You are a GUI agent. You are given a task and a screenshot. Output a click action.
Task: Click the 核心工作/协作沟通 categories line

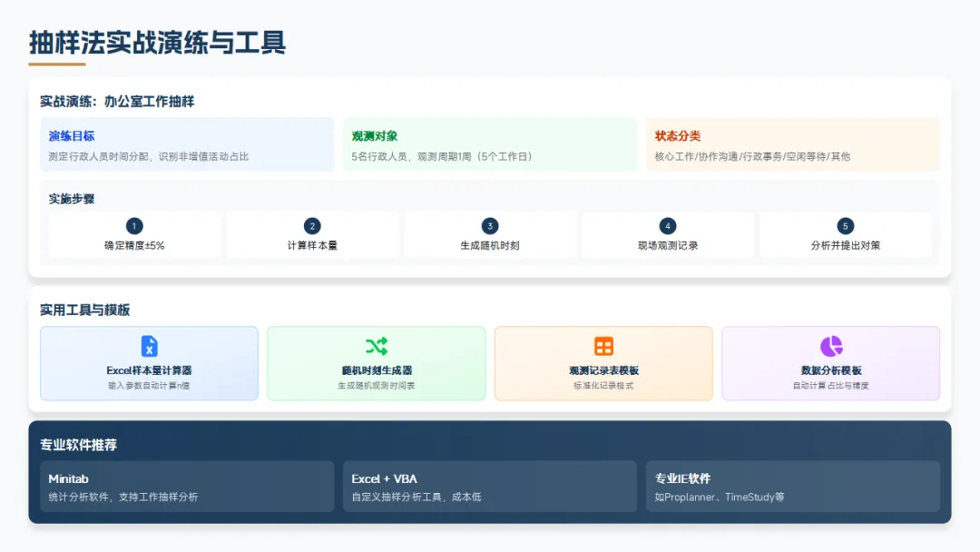pos(752,156)
